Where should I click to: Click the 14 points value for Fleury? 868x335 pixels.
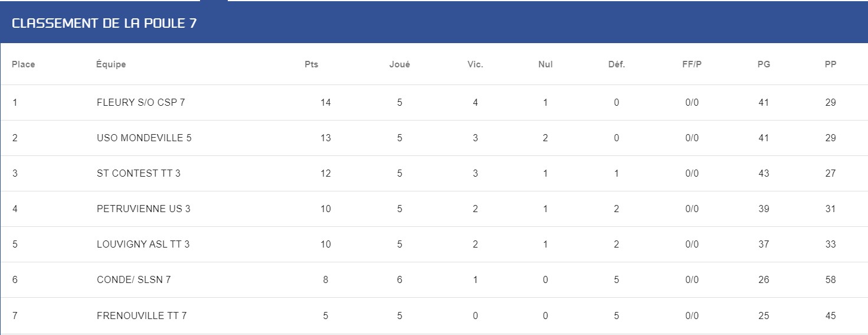coord(326,102)
